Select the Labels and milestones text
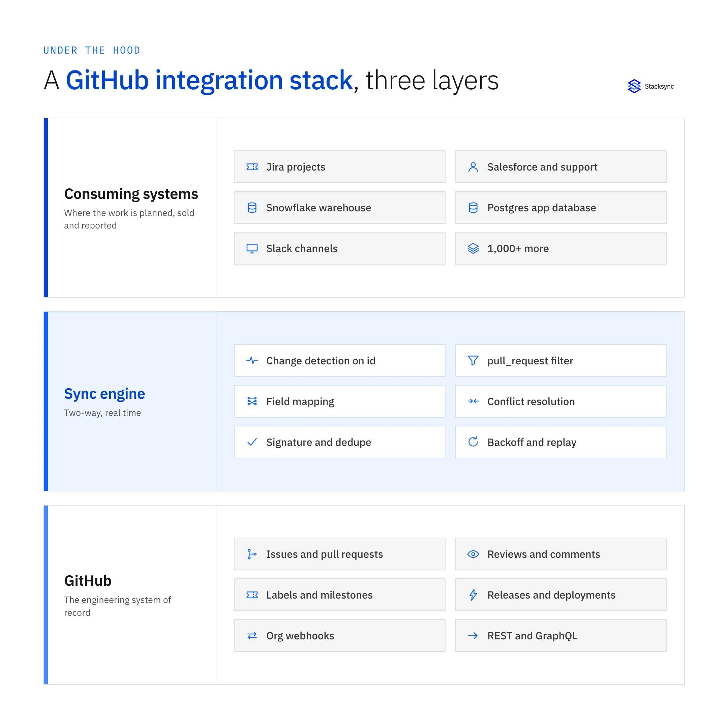 320,595
